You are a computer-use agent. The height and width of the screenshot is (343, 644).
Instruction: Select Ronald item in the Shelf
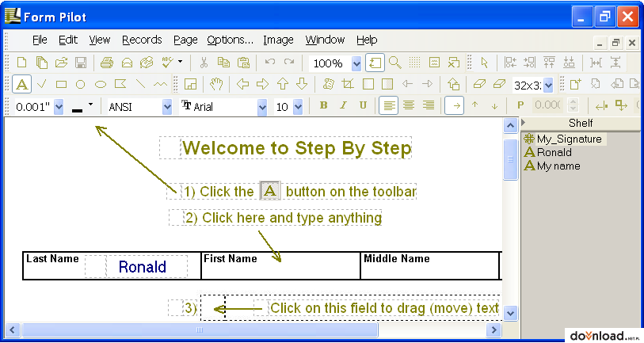tap(548, 152)
